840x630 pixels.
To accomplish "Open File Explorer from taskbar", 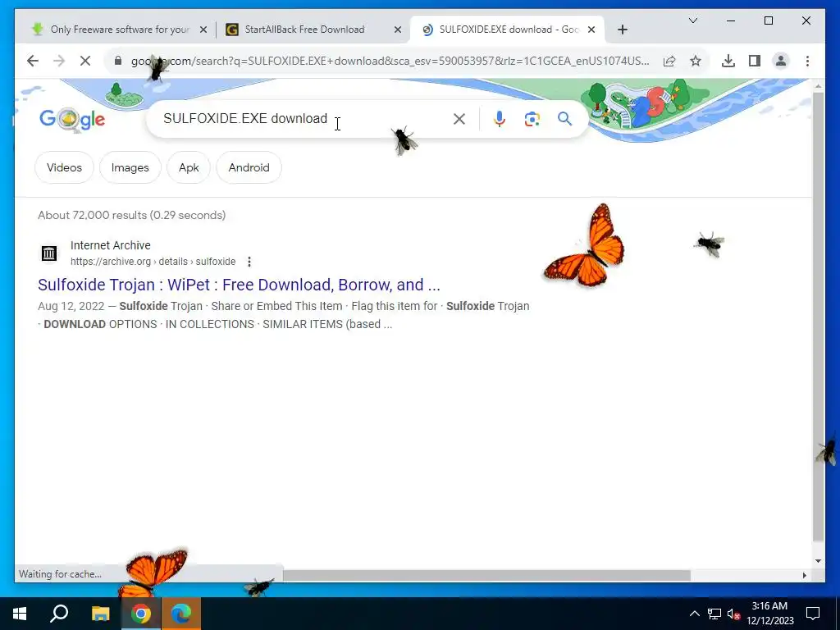I will pos(100,614).
